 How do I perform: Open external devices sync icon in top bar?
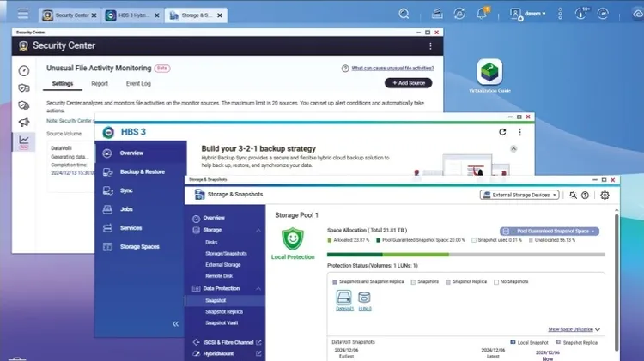459,15
